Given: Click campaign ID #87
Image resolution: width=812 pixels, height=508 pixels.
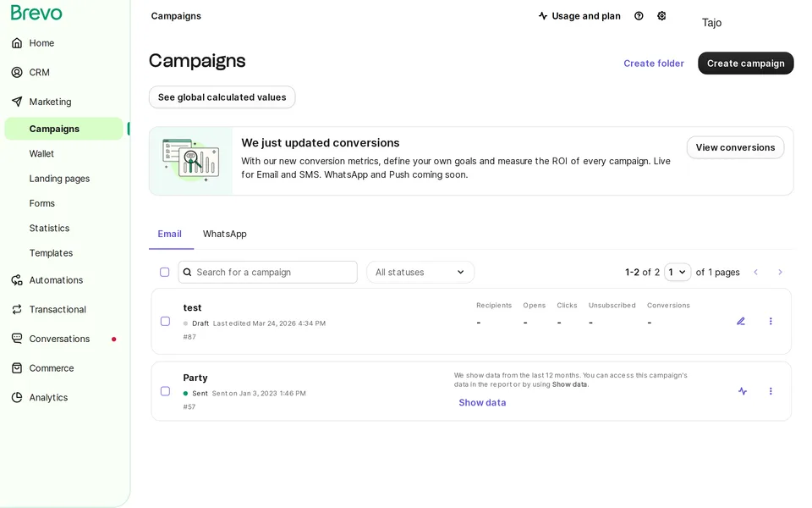Looking at the screenshot, I should [x=189, y=336].
